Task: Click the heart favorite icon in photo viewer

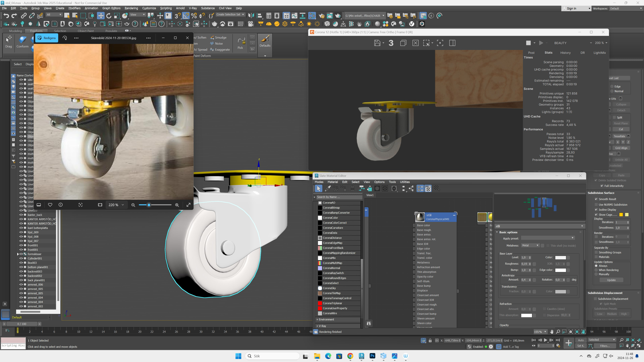Action: point(50,205)
